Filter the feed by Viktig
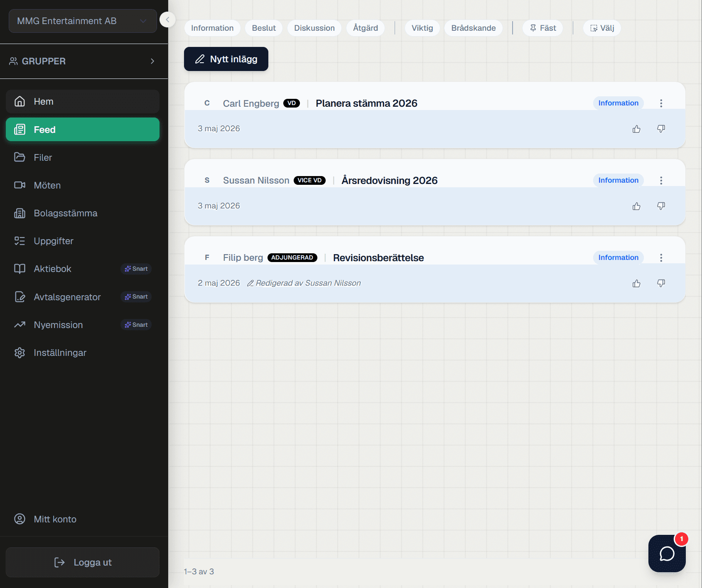 (422, 28)
